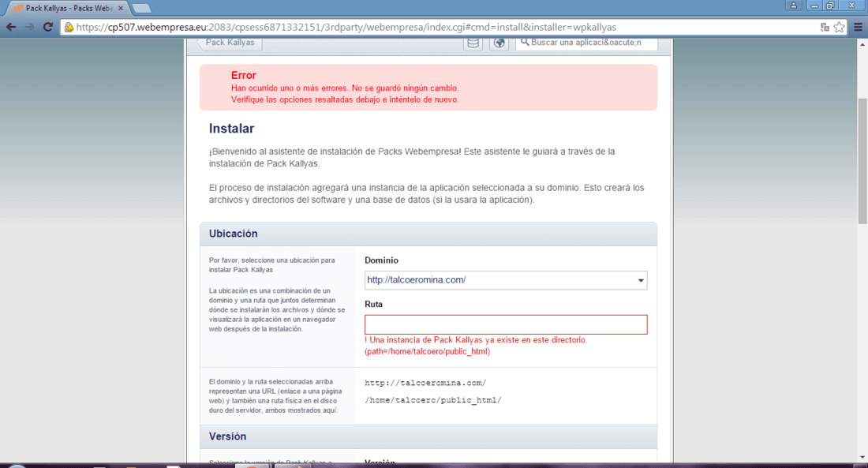This screenshot has height=468, width=868.
Task: Minimize the Chrome window
Action: pyautogui.click(x=814, y=6)
